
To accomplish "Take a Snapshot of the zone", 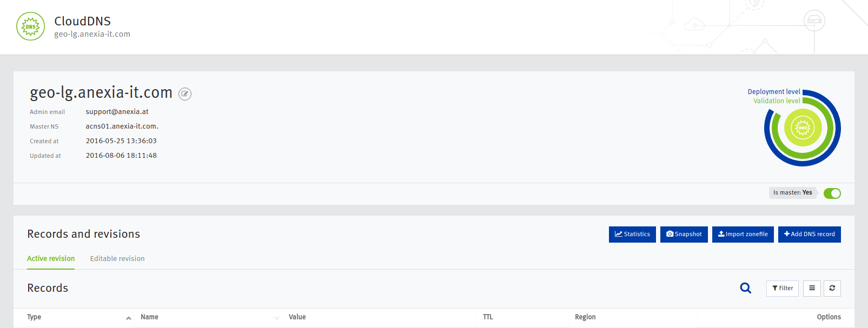I will tap(684, 235).
